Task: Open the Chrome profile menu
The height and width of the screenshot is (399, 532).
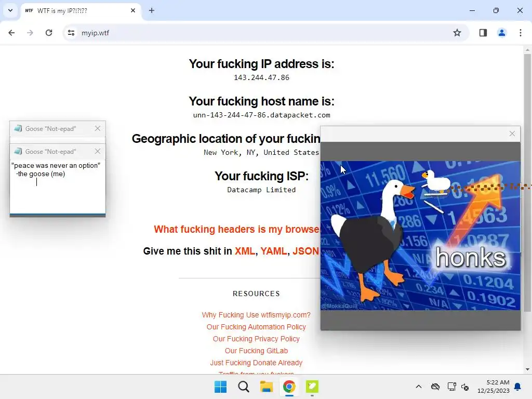Action: pyautogui.click(x=501, y=33)
